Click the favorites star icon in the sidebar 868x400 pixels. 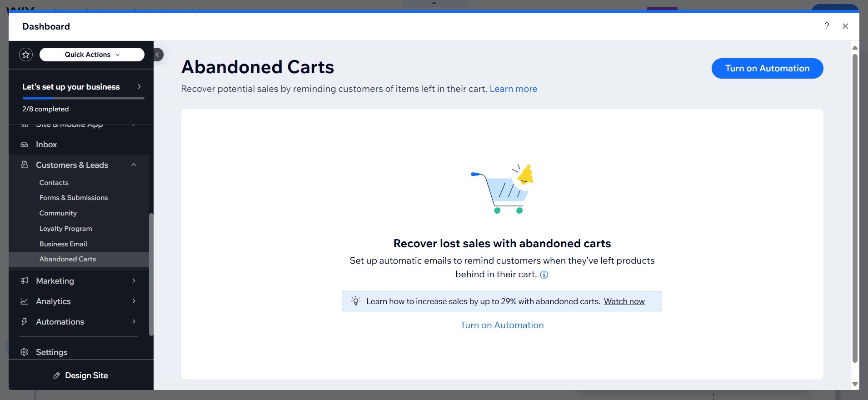[x=26, y=55]
